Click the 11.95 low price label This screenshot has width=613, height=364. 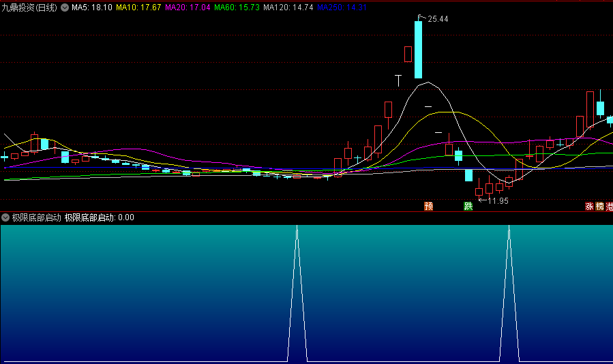tap(498, 201)
